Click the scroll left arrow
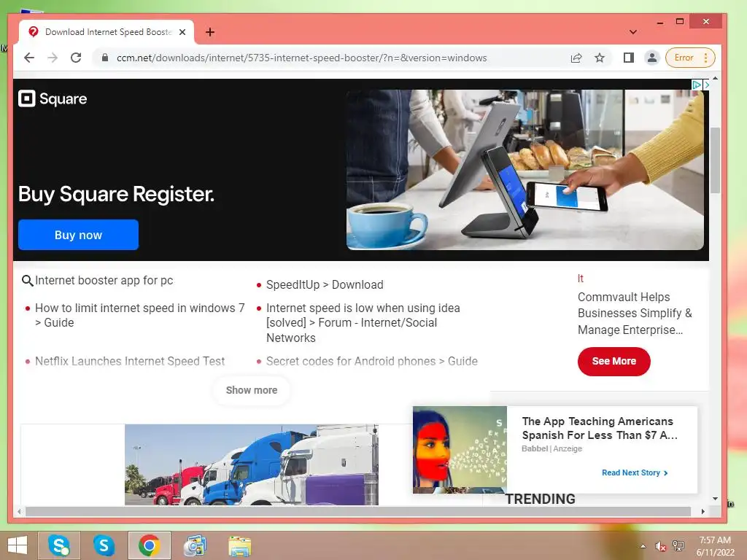The width and height of the screenshot is (747, 560). (19, 511)
